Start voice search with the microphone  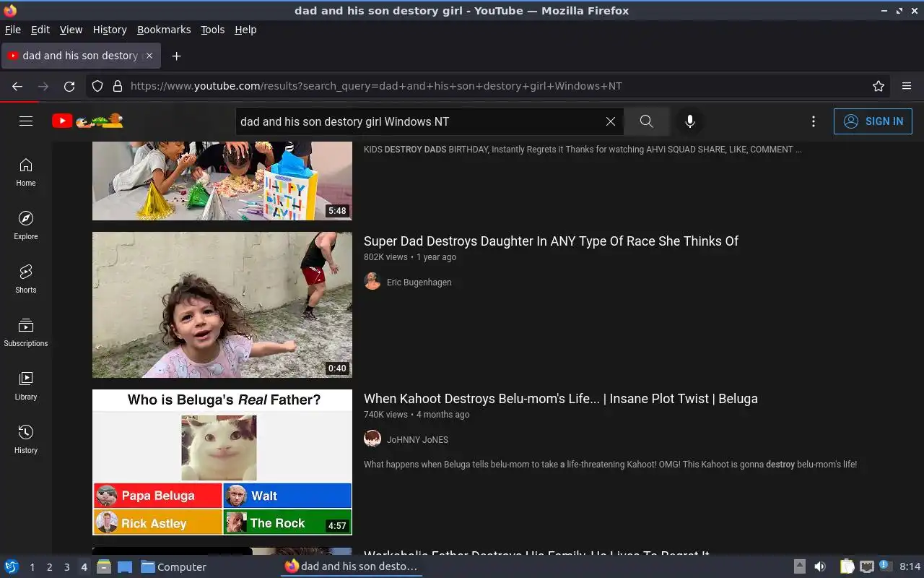coord(690,121)
